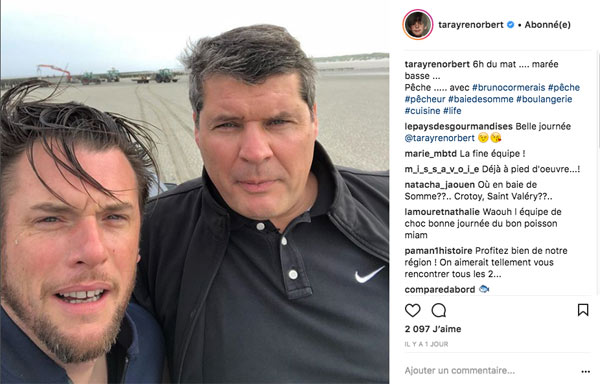The width and height of the screenshot is (600, 384).
Task: Show the 2 097 J'aime likes list
Action: point(433,329)
